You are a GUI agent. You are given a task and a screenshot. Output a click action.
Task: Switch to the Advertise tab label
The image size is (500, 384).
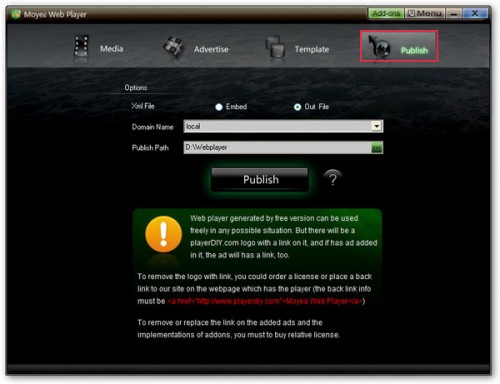[x=211, y=49]
